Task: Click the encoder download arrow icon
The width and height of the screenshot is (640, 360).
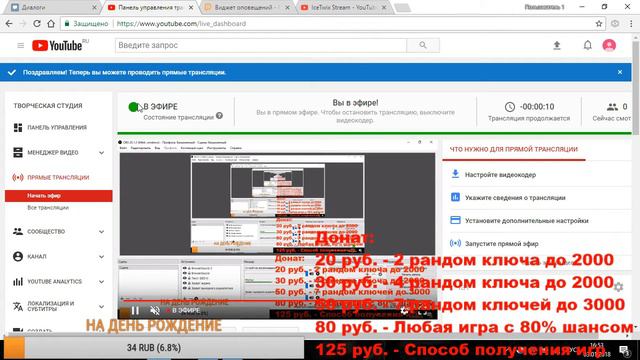Action: [455, 174]
